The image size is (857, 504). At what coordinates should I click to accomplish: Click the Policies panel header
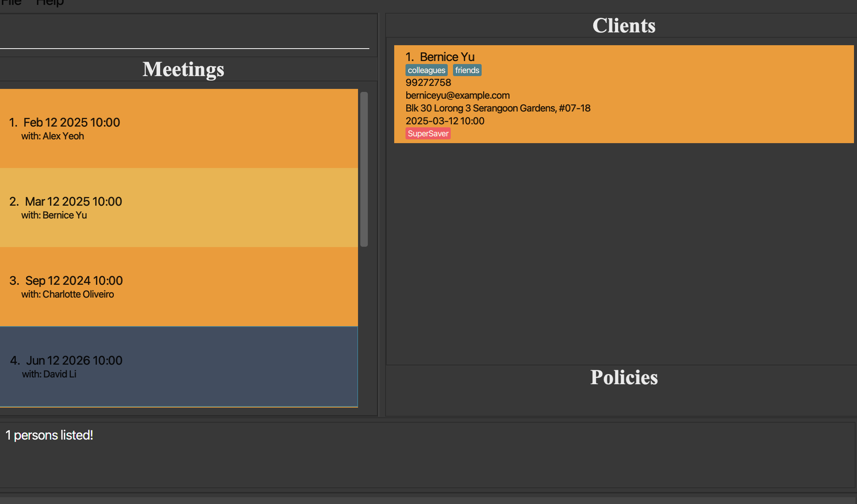click(624, 377)
